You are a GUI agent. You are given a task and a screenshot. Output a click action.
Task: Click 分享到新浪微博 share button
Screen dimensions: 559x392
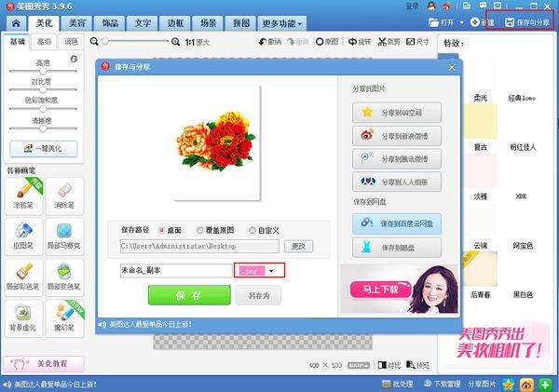point(397,136)
